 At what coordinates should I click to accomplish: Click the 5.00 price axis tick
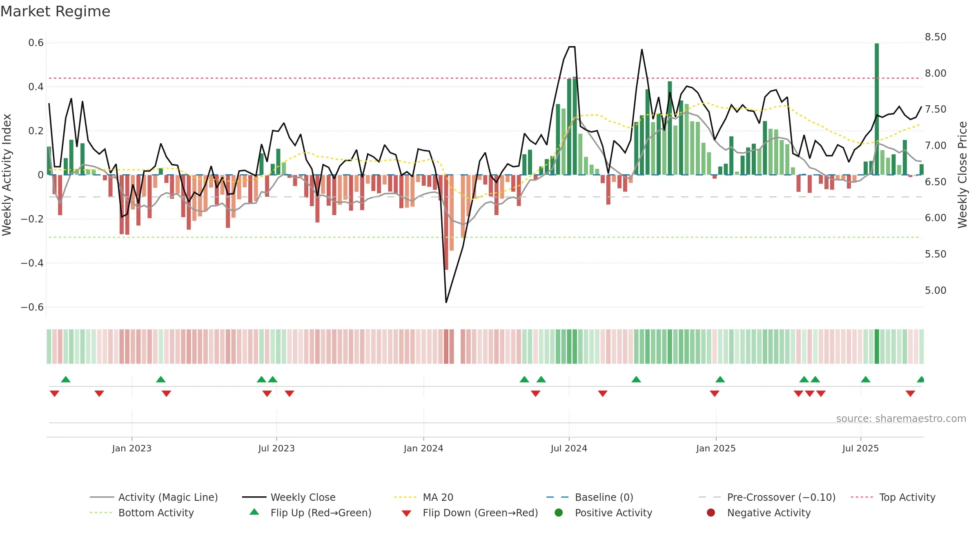click(935, 291)
